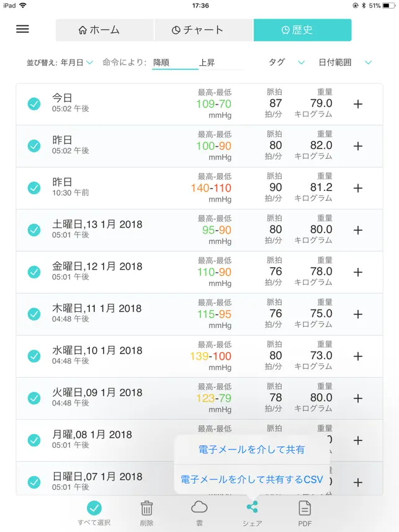The height and width of the screenshot is (532, 399).
Task: Tap the cloud sync icon
Action: (x=199, y=508)
